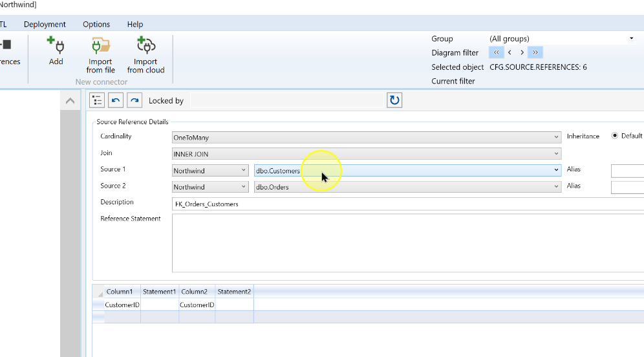Collapse the panel with the up chevron

click(70, 101)
